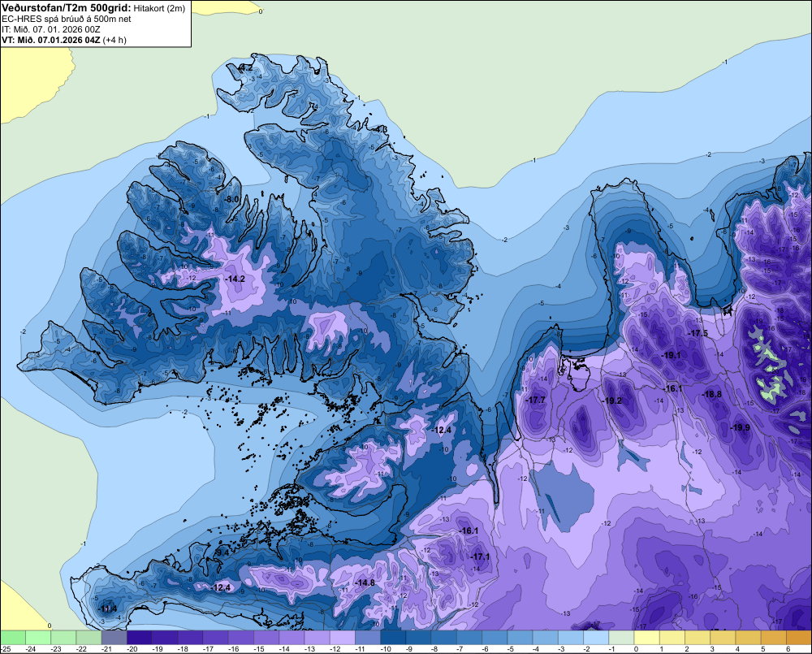Choose the 4 legend color swatch
Image resolution: width=812 pixels, height=654 pixels.
(x=749, y=637)
